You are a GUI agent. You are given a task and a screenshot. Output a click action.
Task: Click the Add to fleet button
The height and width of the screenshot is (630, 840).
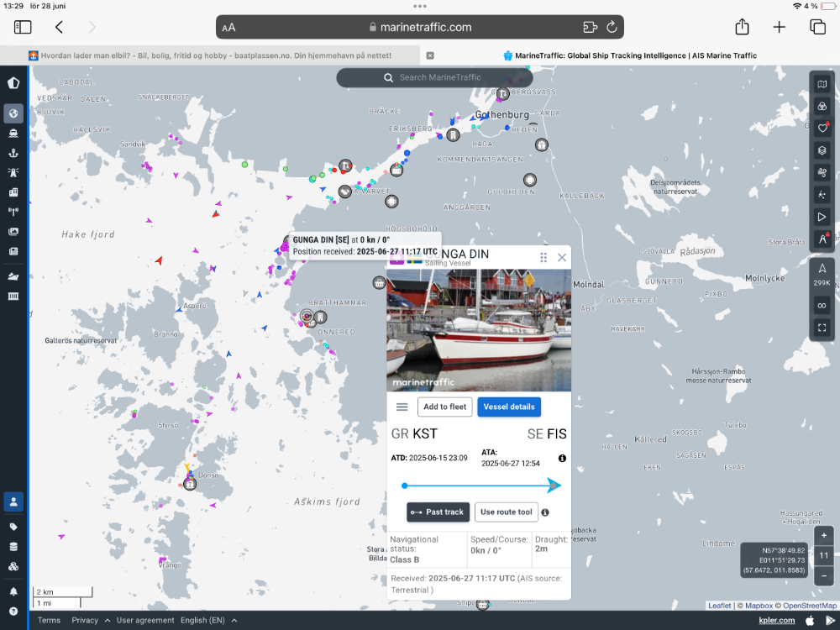coord(444,407)
